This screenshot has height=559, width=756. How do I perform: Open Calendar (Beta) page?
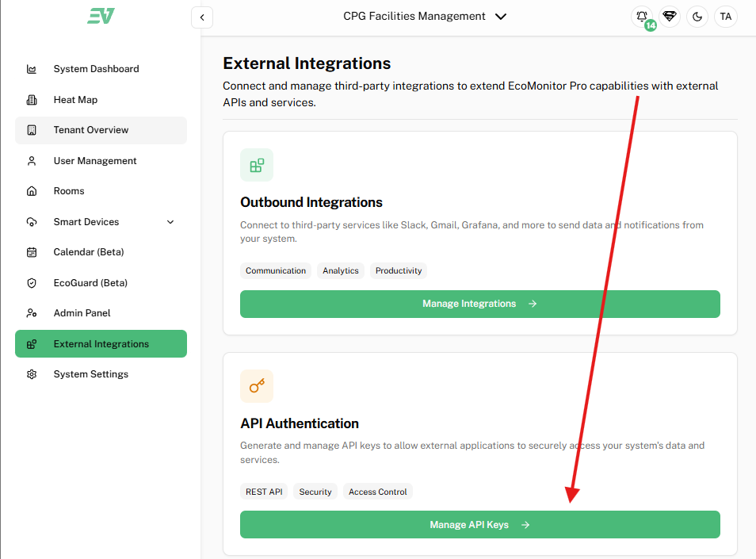pyautogui.click(x=89, y=252)
